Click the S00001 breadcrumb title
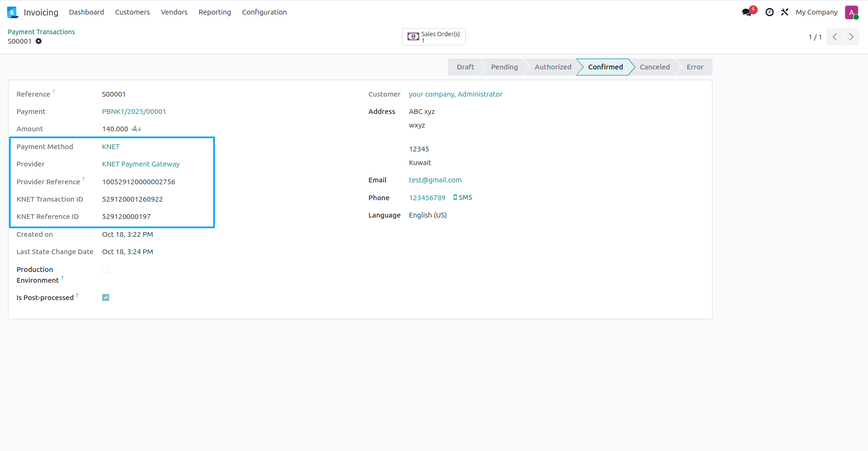 click(20, 41)
